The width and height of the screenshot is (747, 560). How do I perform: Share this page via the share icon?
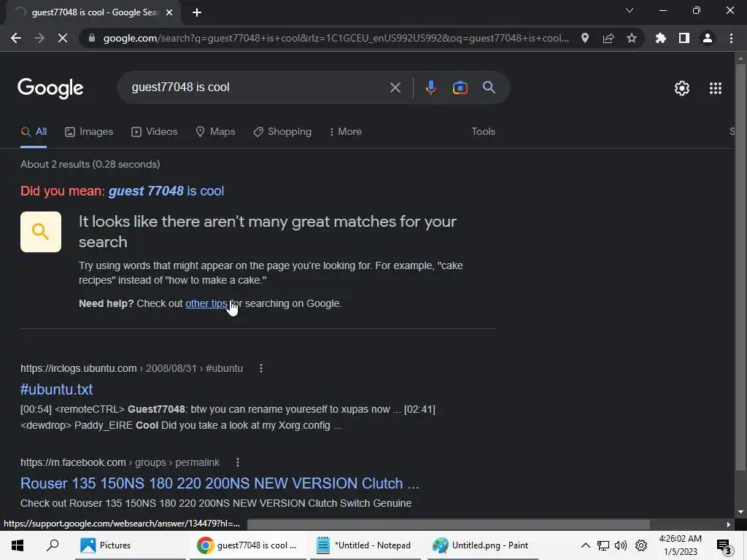coord(608,38)
